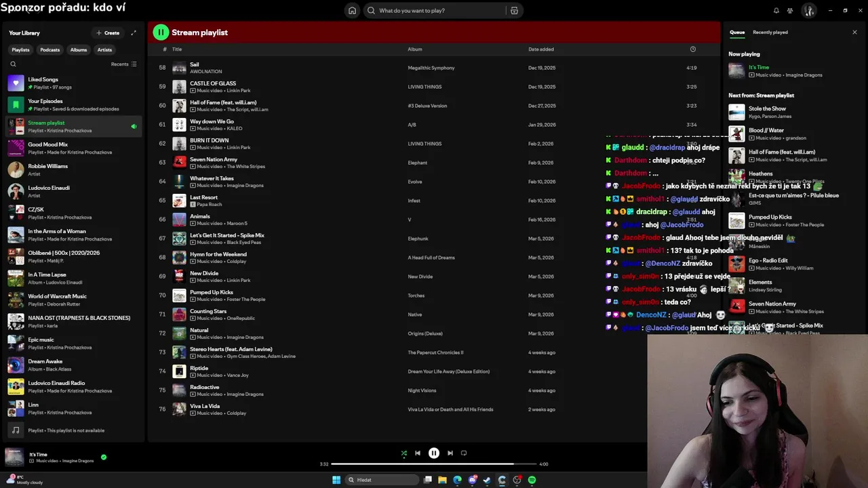
Task: Filter library by Podcasts
Action: coord(50,49)
